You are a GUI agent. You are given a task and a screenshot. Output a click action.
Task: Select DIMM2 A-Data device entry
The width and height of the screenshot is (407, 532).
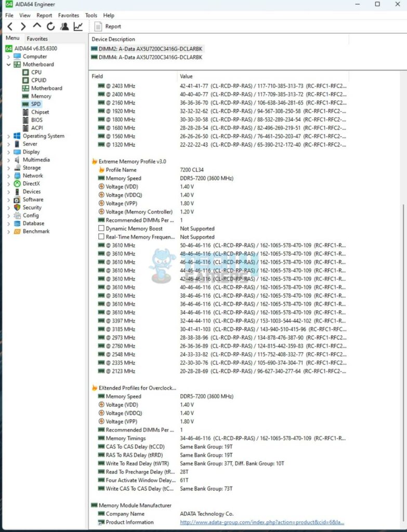147,49
